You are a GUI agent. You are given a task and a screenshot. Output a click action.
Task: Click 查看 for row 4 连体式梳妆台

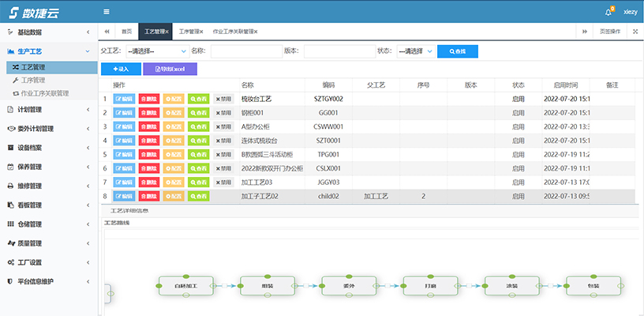(198, 141)
